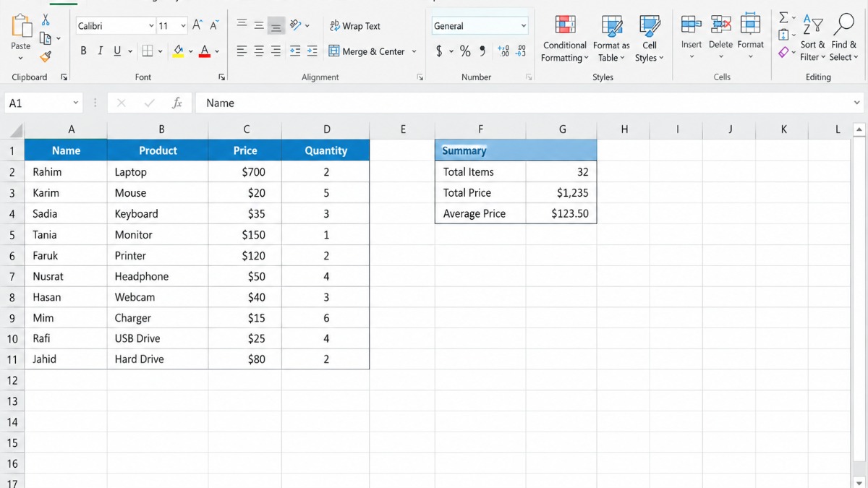Open the Calibri font name dropdown
Viewport: 868px width, 488px height.
pyautogui.click(x=151, y=26)
